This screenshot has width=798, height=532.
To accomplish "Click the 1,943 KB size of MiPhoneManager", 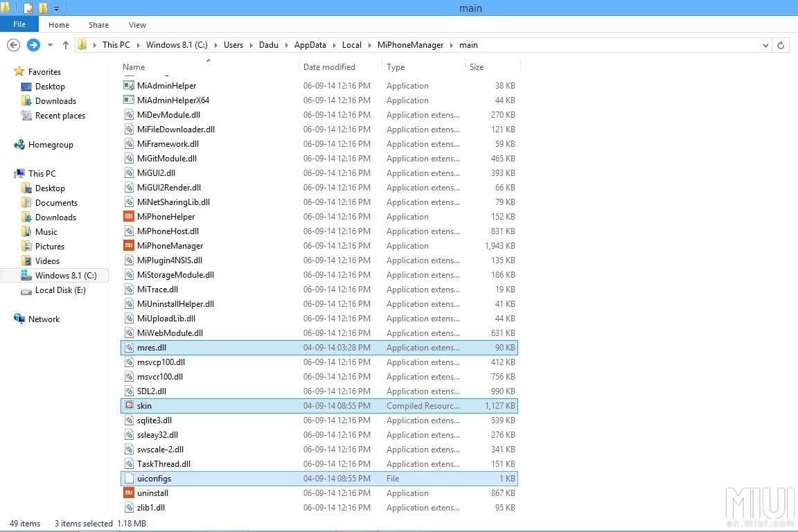I will (x=499, y=246).
